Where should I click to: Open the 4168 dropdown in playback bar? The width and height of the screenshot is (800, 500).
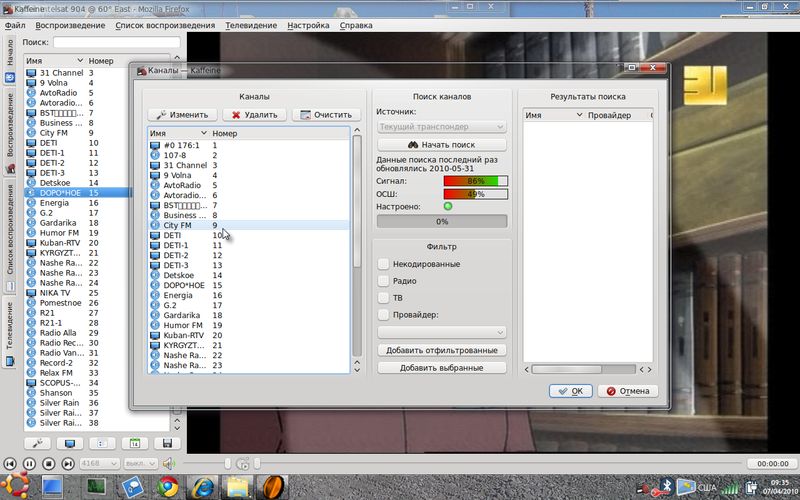pyautogui.click(x=98, y=463)
